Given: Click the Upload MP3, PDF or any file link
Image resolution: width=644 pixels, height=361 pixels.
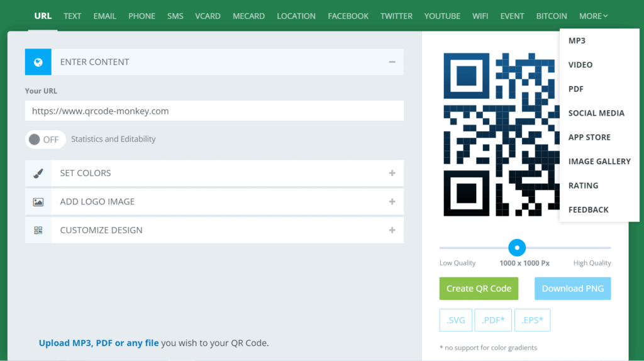Looking at the screenshot, I should [x=99, y=343].
